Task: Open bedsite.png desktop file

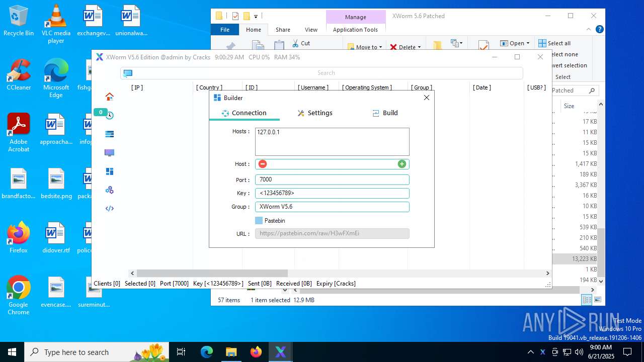Action: [56, 184]
